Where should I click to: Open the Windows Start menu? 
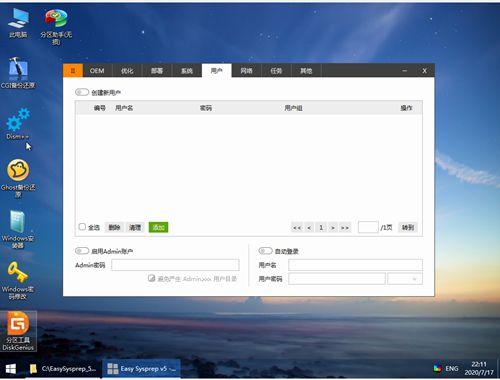pyautogui.click(x=11, y=369)
